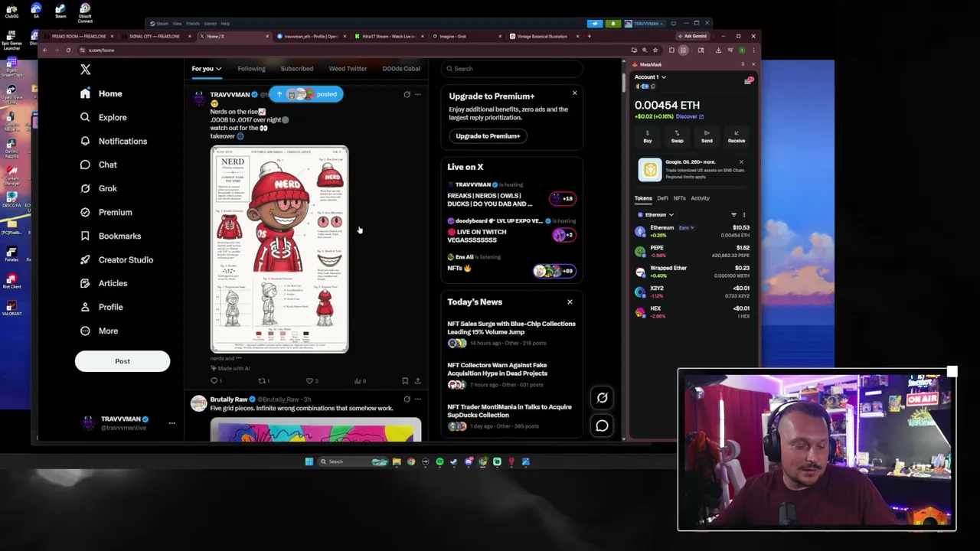Click the X search field

click(511, 69)
